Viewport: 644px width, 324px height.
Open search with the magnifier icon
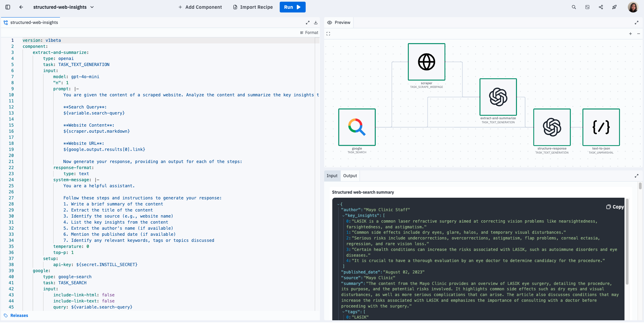[x=574, y=7]
